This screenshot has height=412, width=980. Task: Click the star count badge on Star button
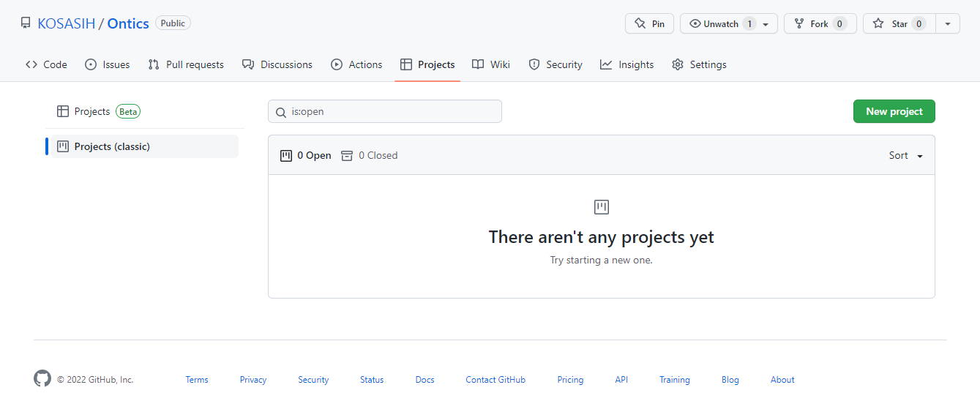[x=919, y=24]
